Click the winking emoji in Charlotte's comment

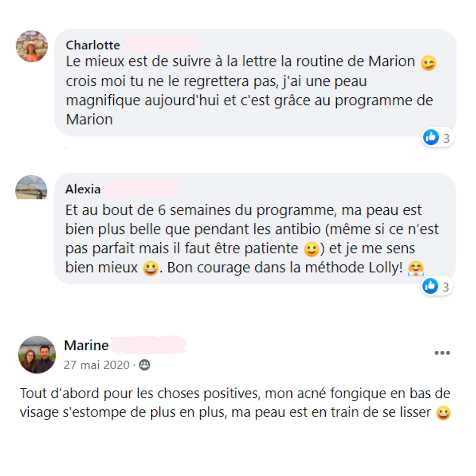point(428,63)
